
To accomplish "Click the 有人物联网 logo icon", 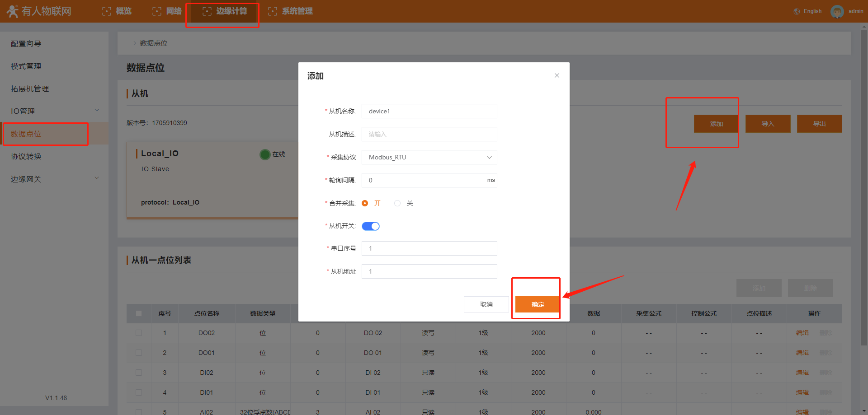I will (x=12, y=11).
